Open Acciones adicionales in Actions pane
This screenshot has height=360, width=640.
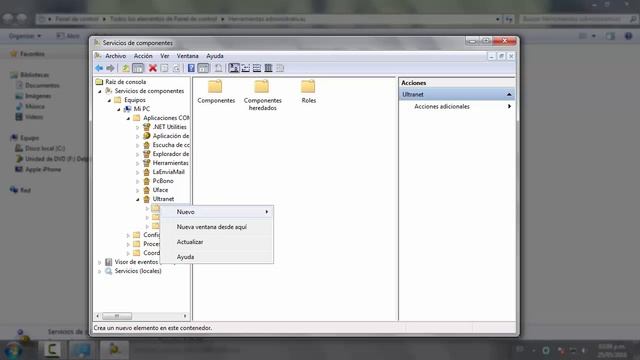click(457, 107)
